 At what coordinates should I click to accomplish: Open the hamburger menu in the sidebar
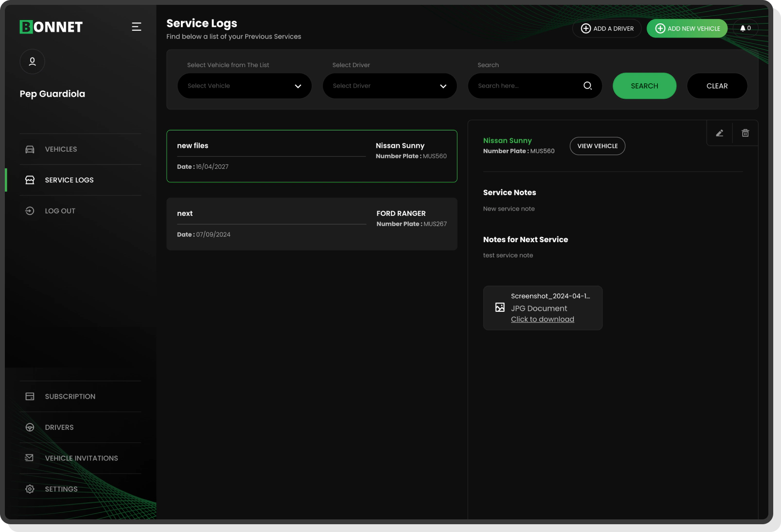tap(136, 27)
